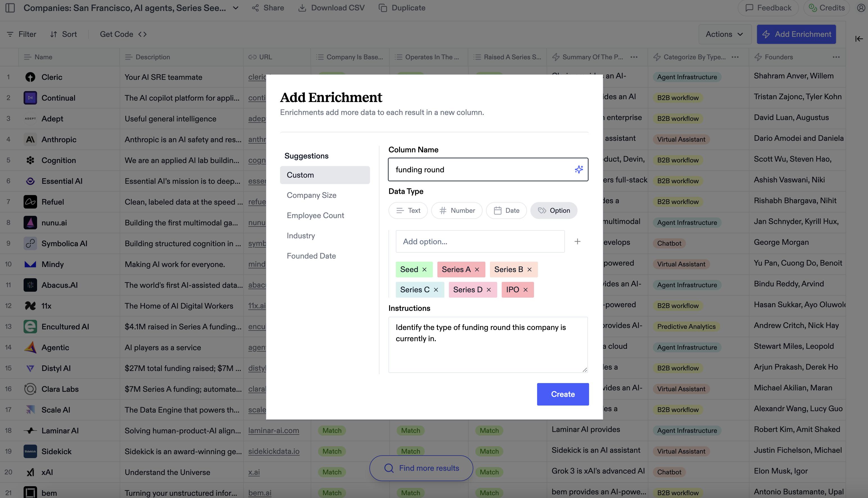Image resolution: width=868 pixels, height=498 pixels.
Task: Open Categorize By Type column menu
Action: click(x=735, y=57)
